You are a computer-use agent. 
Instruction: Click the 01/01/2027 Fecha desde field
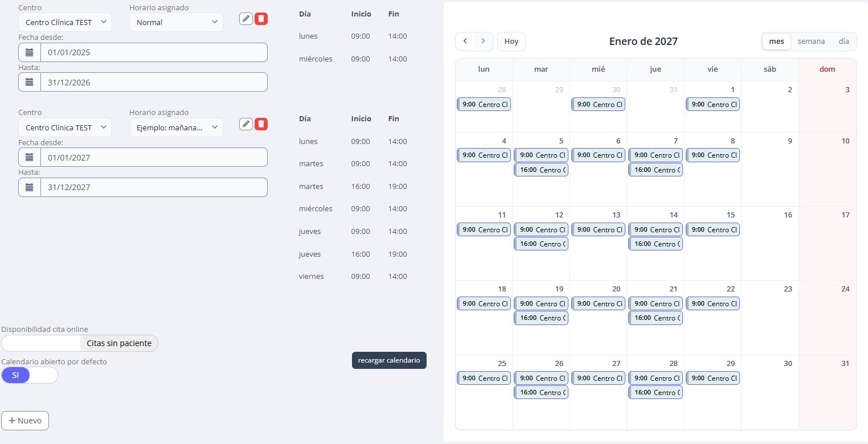coord(154,157)
